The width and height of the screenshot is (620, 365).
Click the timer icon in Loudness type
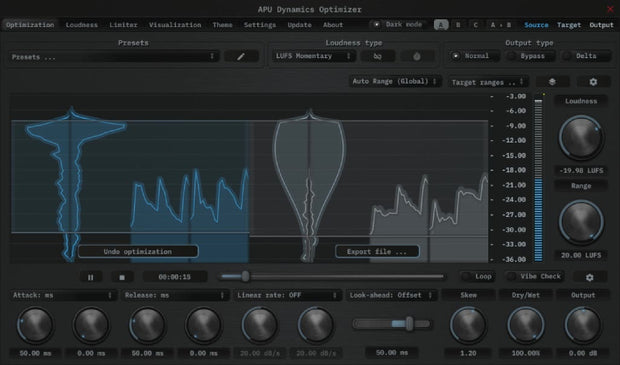[417, 56]
